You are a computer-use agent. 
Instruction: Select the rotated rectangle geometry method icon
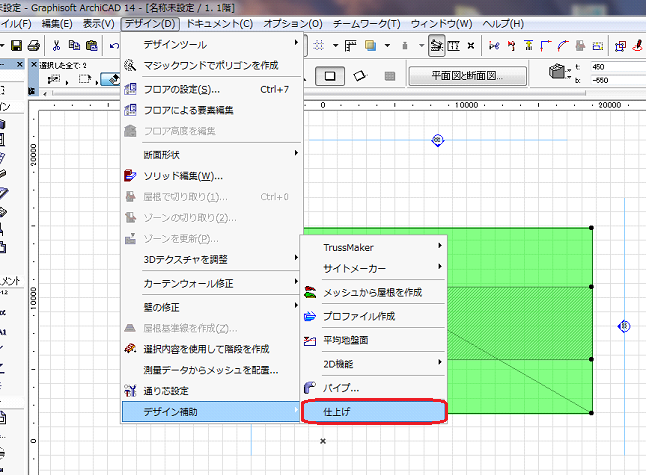tap(360, 75)
